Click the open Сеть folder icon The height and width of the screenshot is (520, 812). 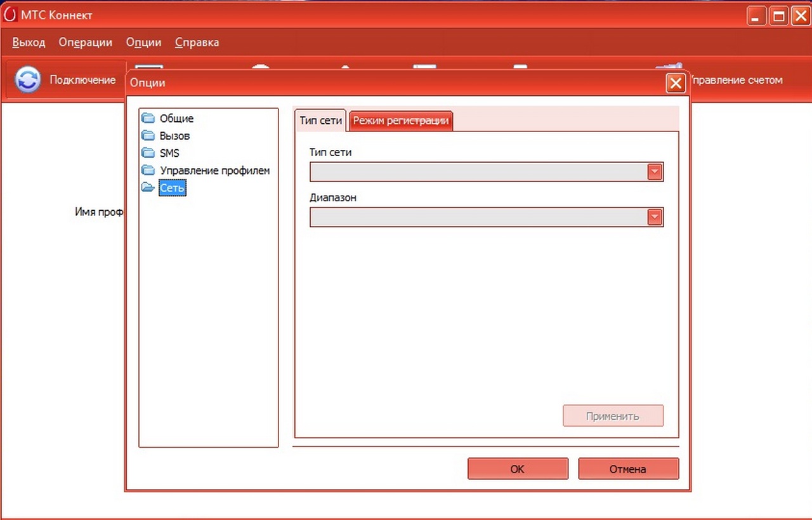(x=148, y=187)
